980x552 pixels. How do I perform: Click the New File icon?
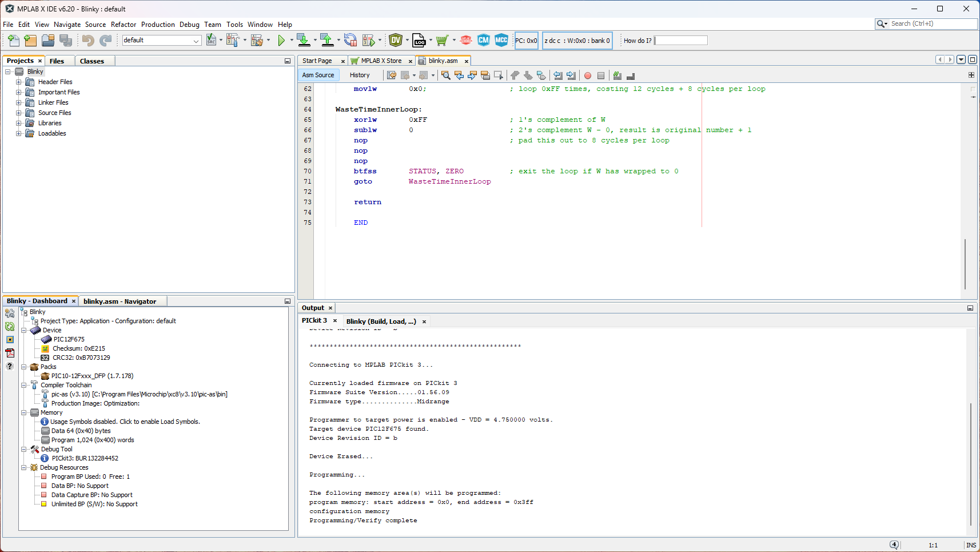pos(13,40)
